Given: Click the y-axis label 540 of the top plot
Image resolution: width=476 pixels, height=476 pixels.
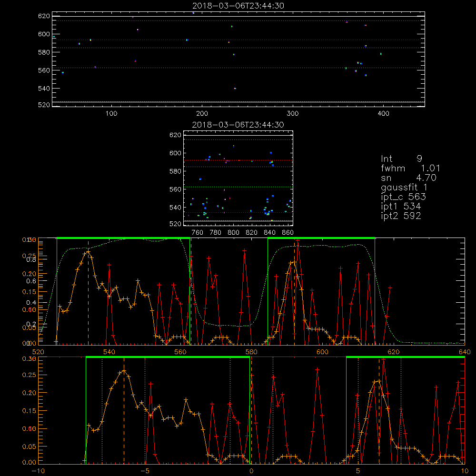Looking at the screenshot, I should coord(44,89).
